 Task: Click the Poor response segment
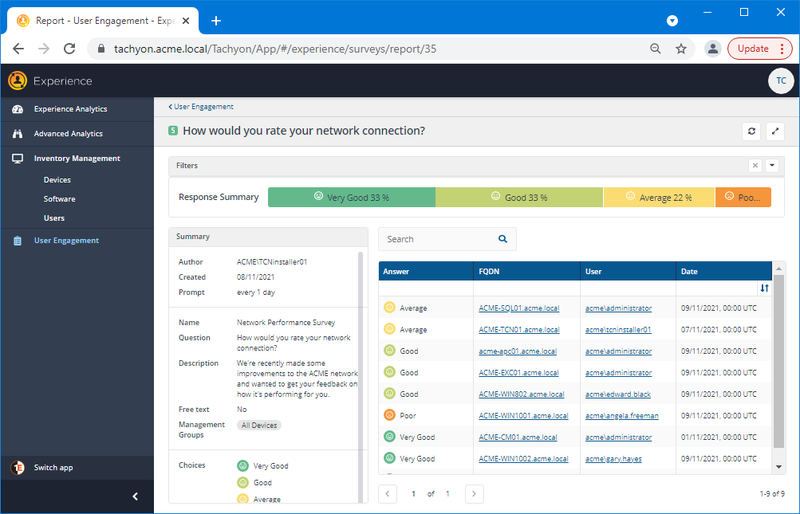pyautogui.click(x=743, y=197)
